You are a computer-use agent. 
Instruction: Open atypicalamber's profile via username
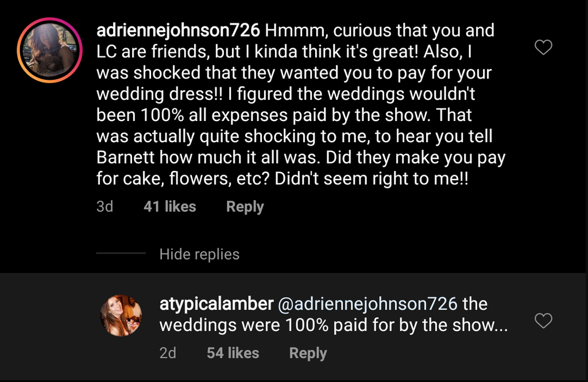pos(215,303)
